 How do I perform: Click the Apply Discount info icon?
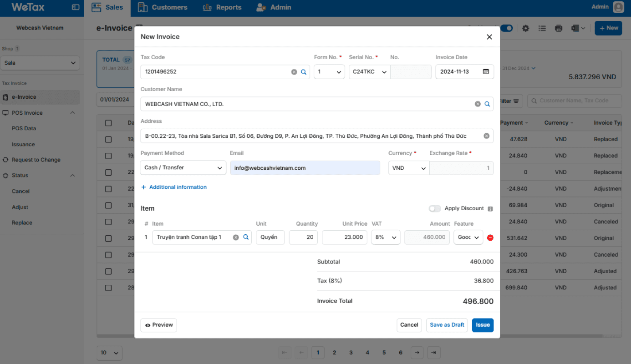[490, 209]
